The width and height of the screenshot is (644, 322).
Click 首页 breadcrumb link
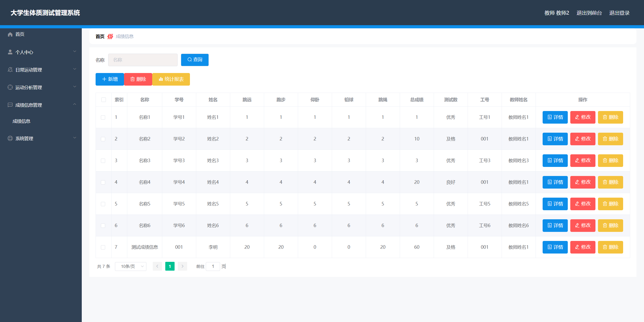pyautogui.click(x=100, y=37)
